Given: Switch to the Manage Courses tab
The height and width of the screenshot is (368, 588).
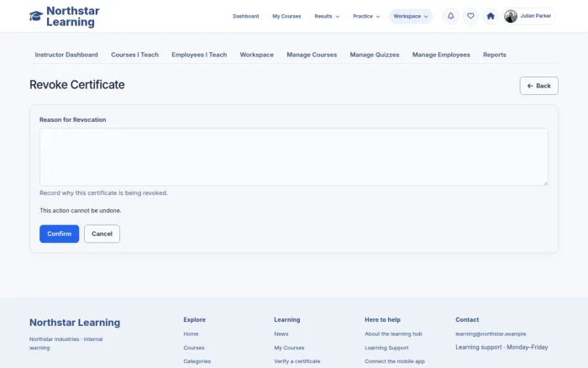Looking at the screenshot, I should [x=312, y=55].
